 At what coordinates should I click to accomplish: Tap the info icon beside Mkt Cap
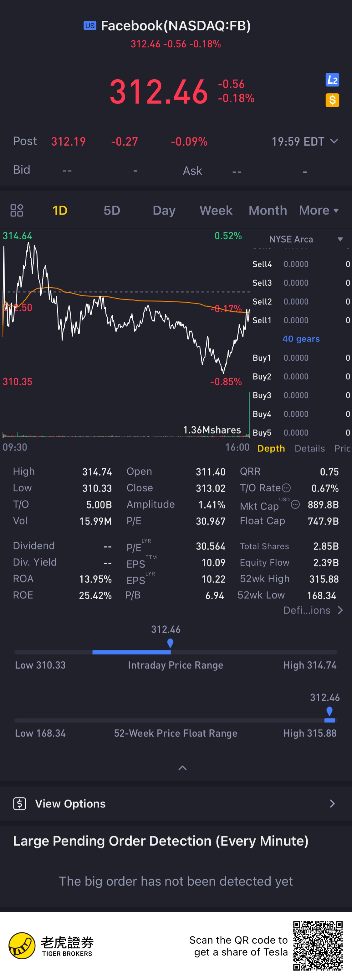(x=295, y=504)
